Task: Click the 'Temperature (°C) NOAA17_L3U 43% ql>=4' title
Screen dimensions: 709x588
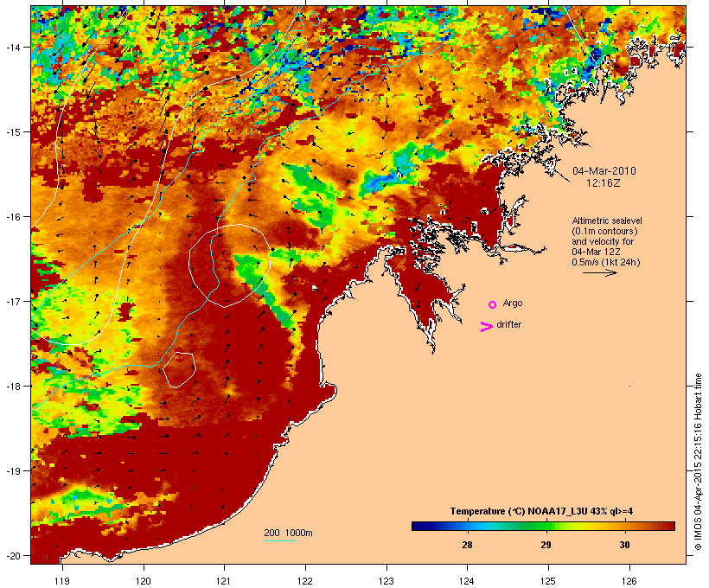Action: click(x=541, y=512)
